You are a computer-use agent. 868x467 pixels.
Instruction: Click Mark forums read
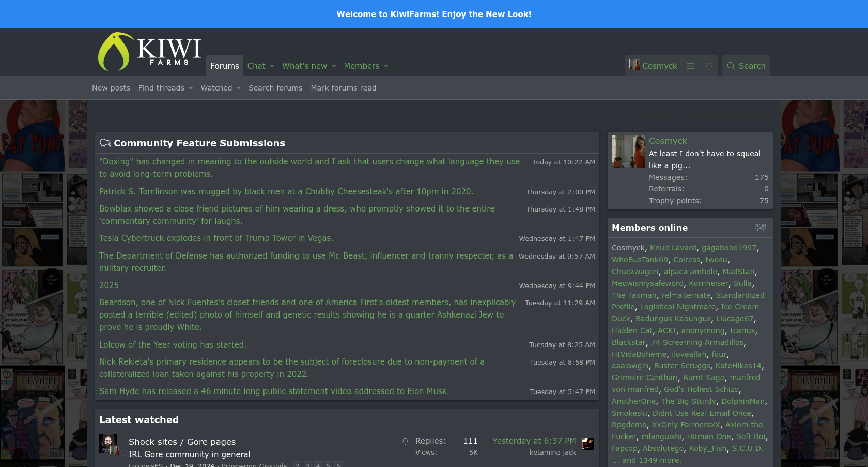[344, 88]
